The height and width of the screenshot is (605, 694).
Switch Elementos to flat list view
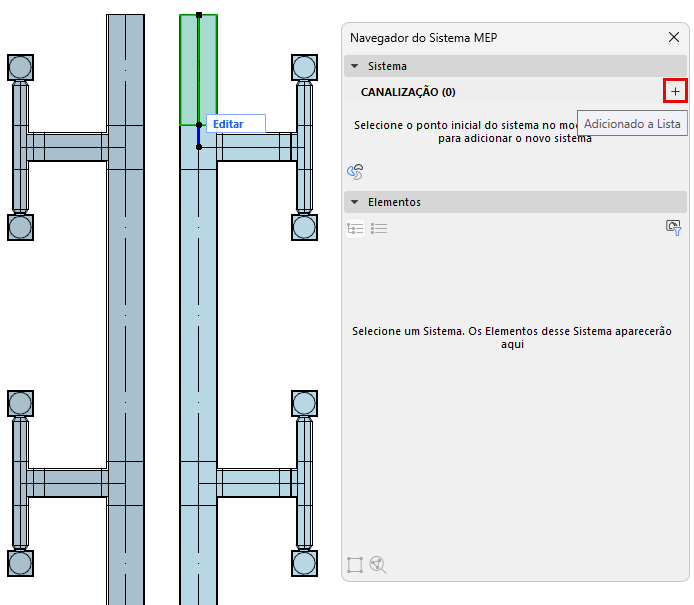[x=379, y=228]
